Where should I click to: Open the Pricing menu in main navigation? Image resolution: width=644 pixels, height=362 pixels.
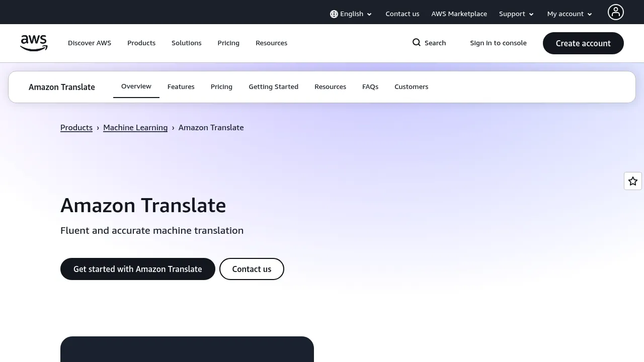(228, 43)
